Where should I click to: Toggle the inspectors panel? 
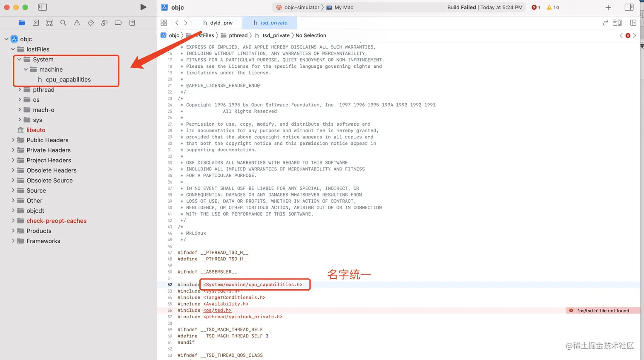(x=629, y=7)
